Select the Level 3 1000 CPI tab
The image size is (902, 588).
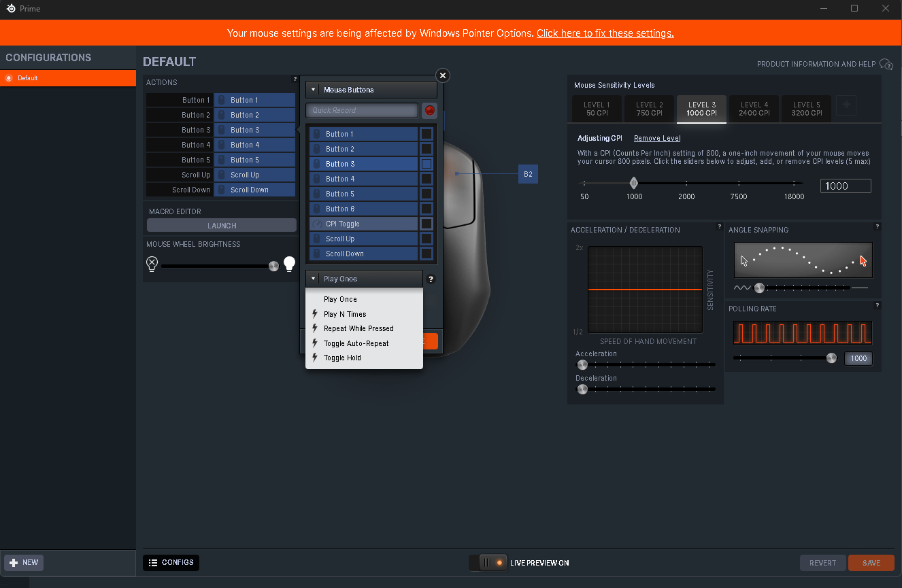(x=701, y=109)
